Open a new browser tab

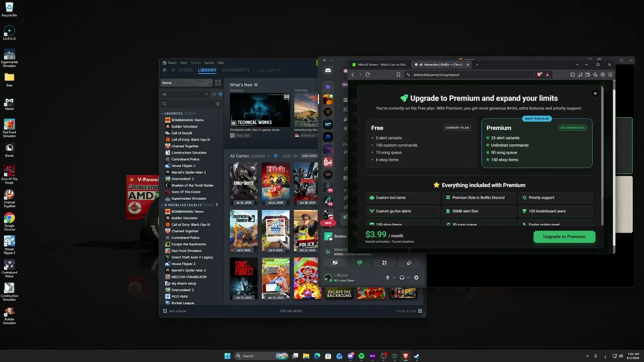tap(477, 64)
